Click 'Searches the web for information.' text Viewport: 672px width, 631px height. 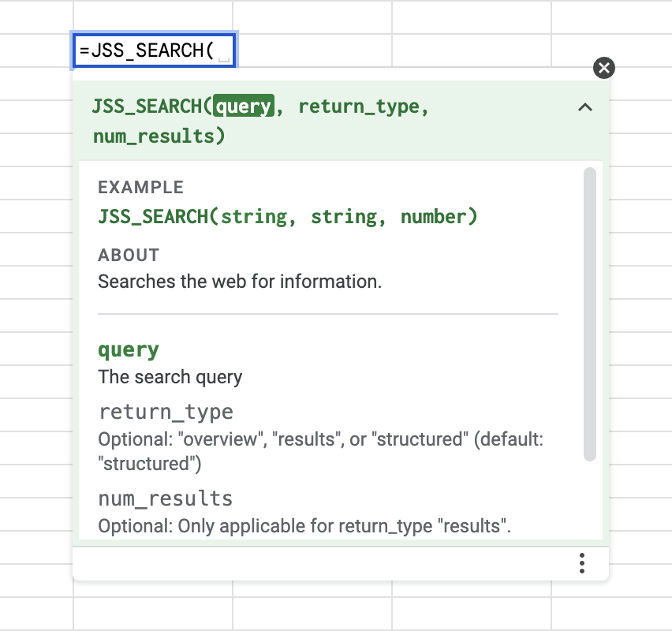click(240, 282)
